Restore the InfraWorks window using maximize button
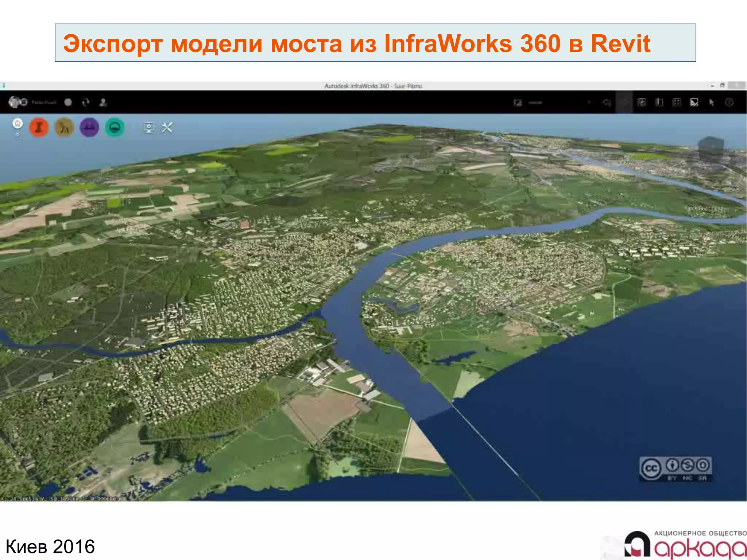Image resolution: width=747 pixels, height=560 pixels. click(722, 85)
